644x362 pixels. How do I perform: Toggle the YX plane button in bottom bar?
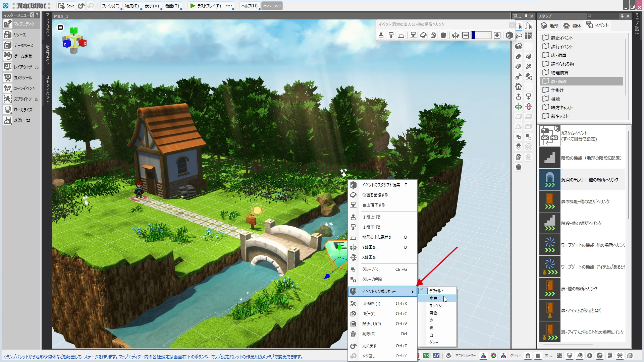(x=426, y=356)
